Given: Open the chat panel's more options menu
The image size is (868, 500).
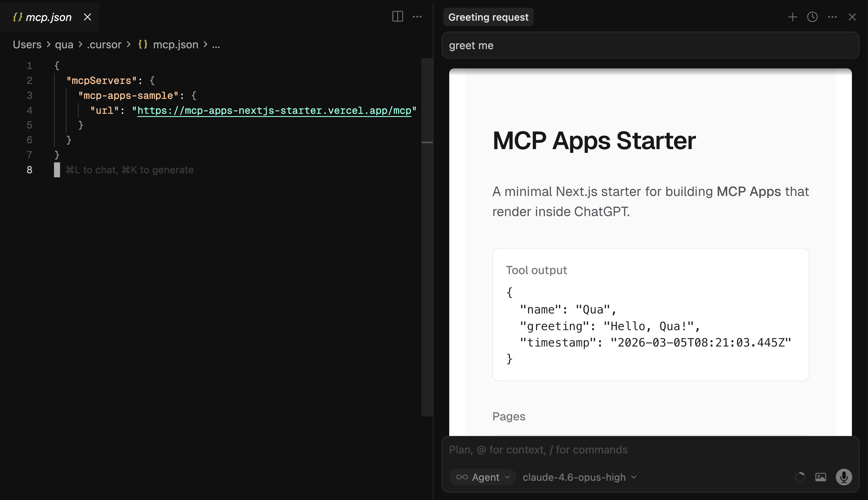Looking at the screenshot, I should [x=833, y=17].
